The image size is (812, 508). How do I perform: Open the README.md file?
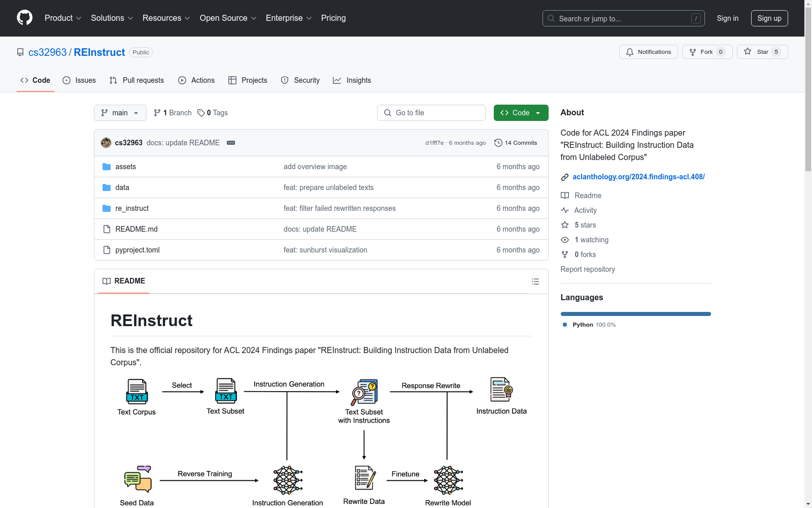[137, 229]
